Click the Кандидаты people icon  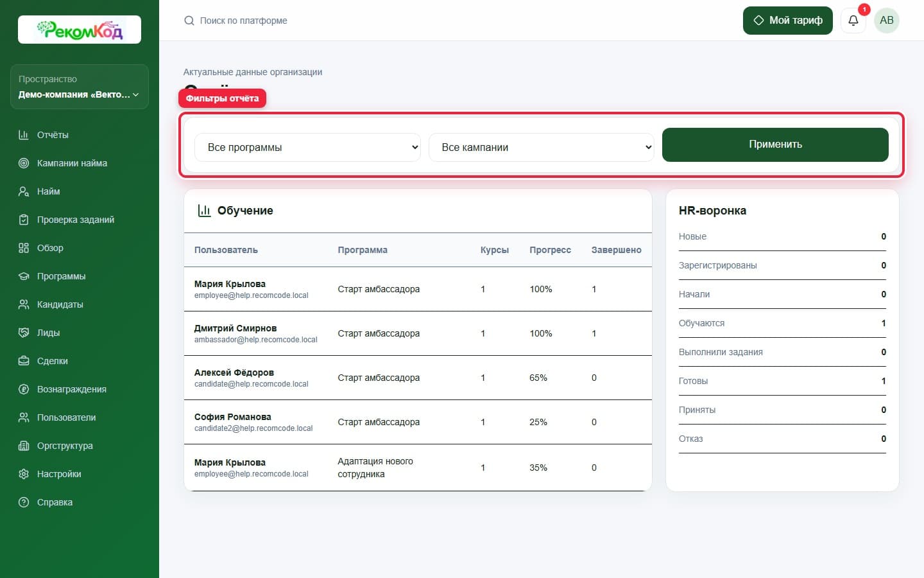(24, 304)
